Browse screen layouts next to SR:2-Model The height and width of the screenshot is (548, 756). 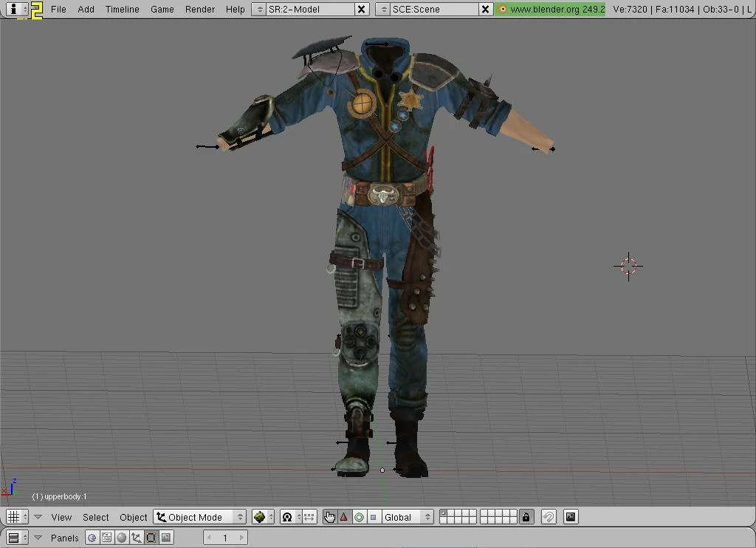point(259,9)
